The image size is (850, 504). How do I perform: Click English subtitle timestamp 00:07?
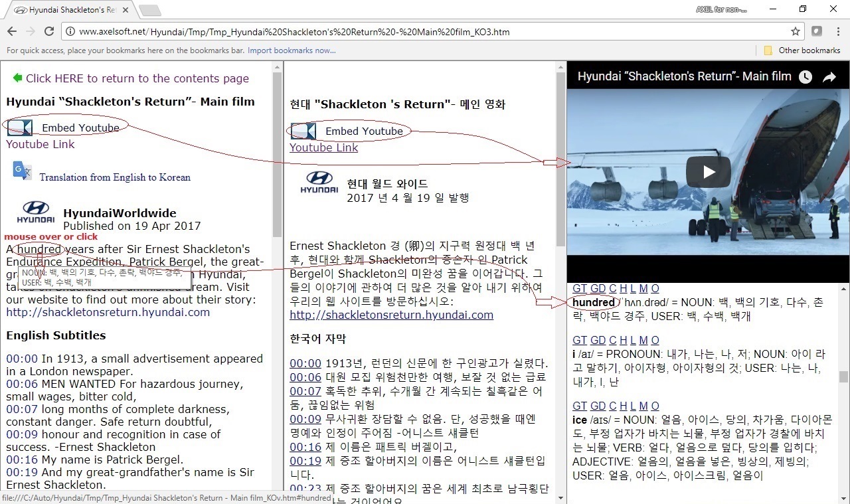pos(22,409)
